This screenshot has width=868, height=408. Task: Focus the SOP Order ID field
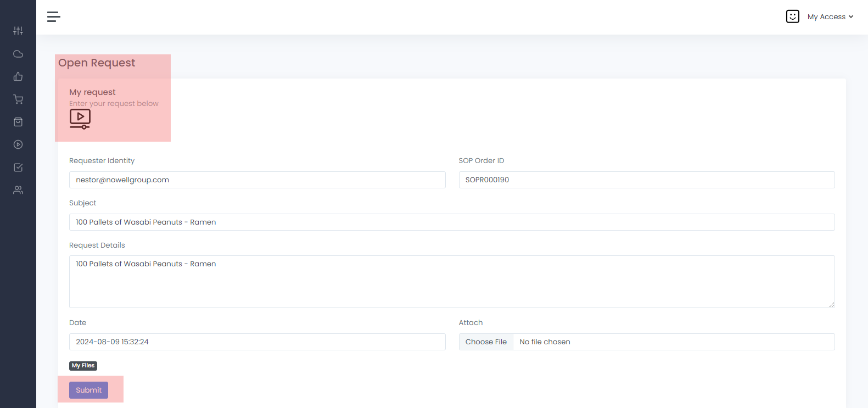click(x=646, y=180)
